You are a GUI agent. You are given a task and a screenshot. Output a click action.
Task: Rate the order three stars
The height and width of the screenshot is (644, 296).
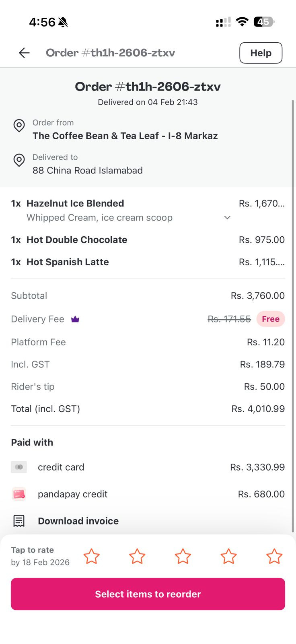coord(183,556)
